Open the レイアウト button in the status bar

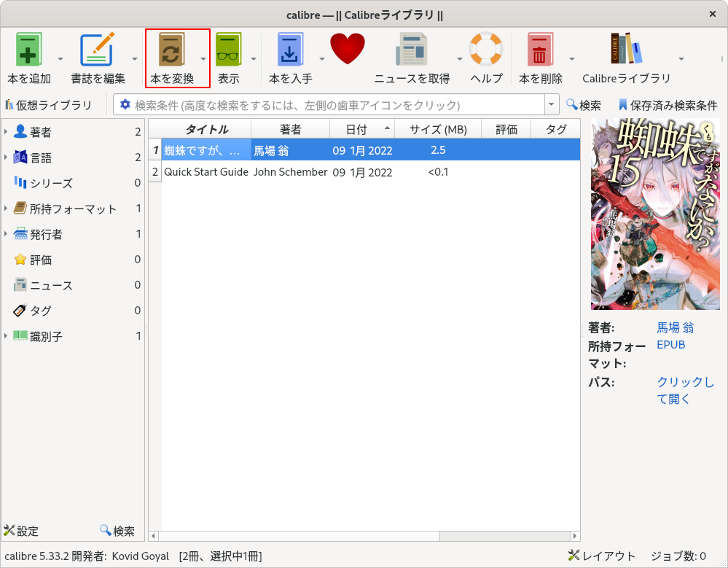click(602, 556)
